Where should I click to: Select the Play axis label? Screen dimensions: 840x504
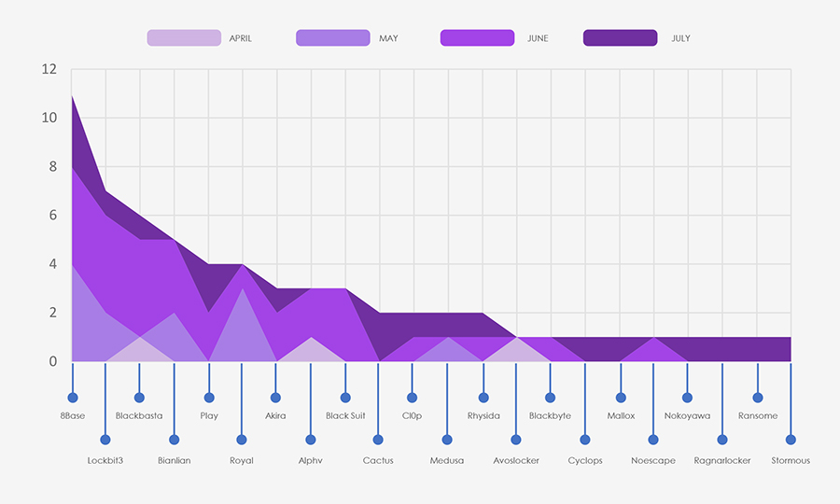coord(209,416)
